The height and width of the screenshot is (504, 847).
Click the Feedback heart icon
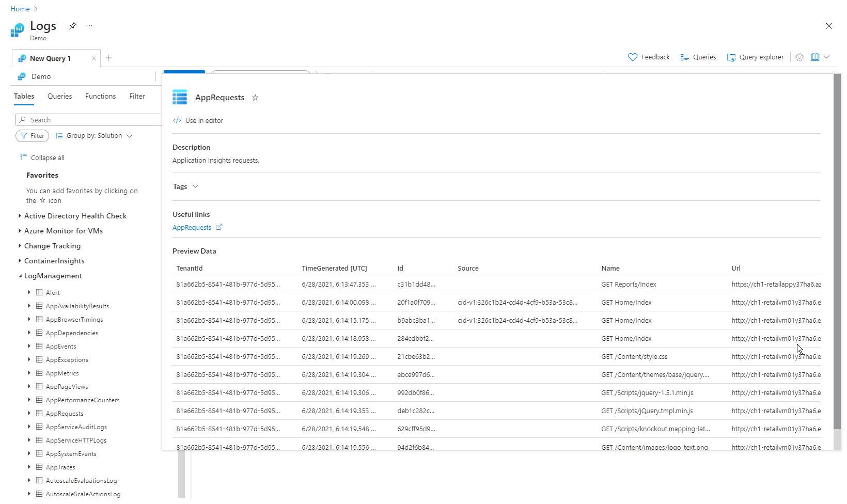tap(633, 57)
